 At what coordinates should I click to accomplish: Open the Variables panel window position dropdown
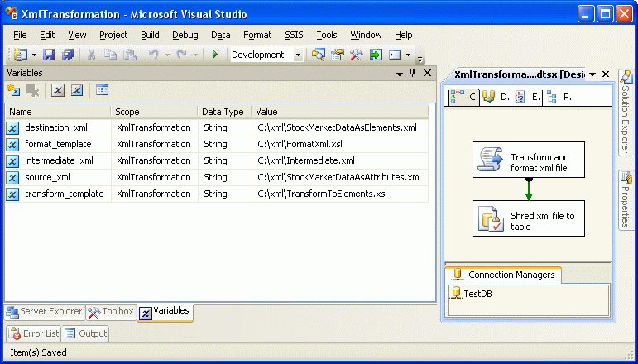pos(400,74)
